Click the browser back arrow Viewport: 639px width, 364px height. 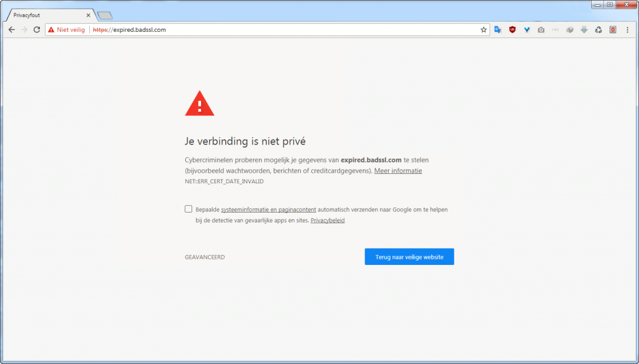11,29
